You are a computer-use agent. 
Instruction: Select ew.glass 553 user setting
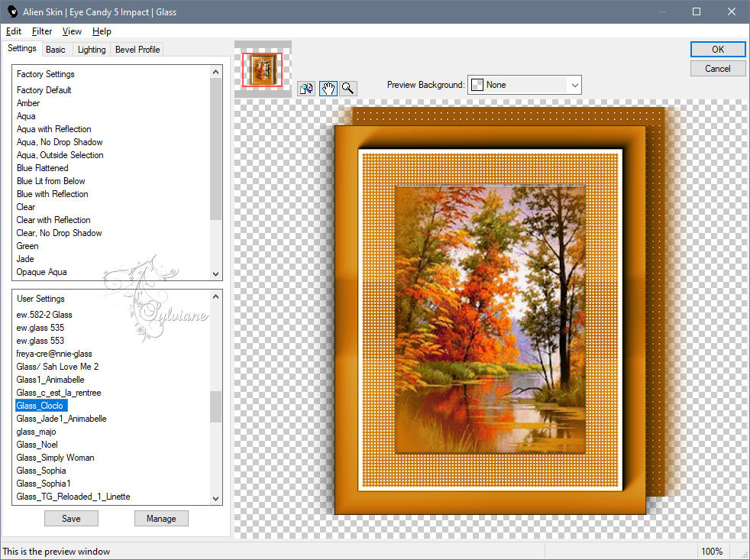click(40, 340)
